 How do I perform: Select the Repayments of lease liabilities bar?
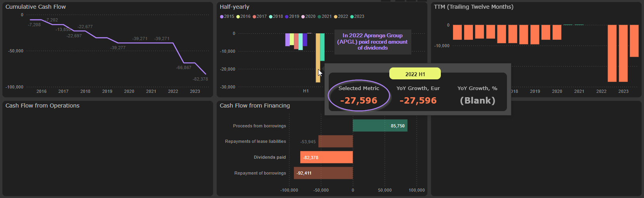point(335,142)
